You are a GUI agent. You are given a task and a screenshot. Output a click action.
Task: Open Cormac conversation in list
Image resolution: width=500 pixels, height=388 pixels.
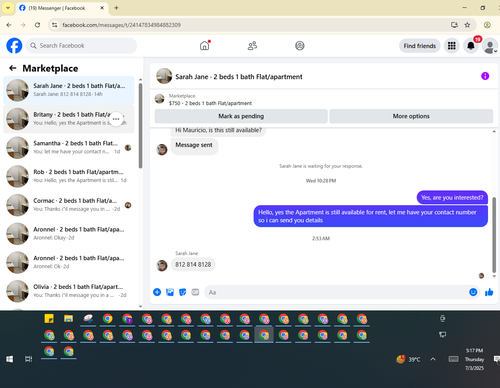point(69,205)
